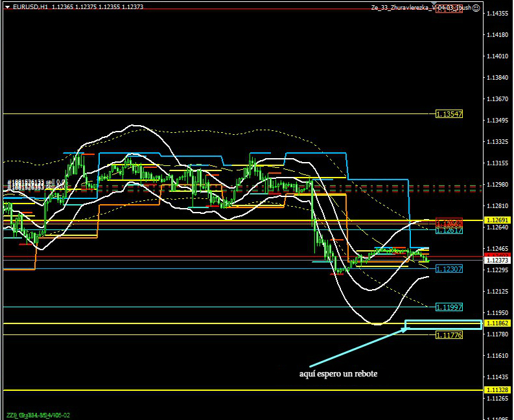Click the 1.11776 yellow price label
Viewport: 514px width, 420px height.
point(449,335)
